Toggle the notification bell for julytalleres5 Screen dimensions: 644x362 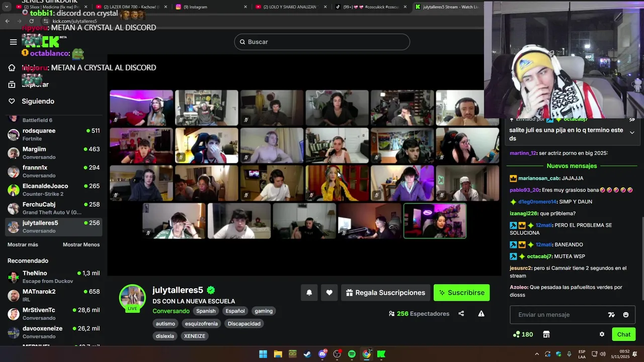(x=309, y=293)
